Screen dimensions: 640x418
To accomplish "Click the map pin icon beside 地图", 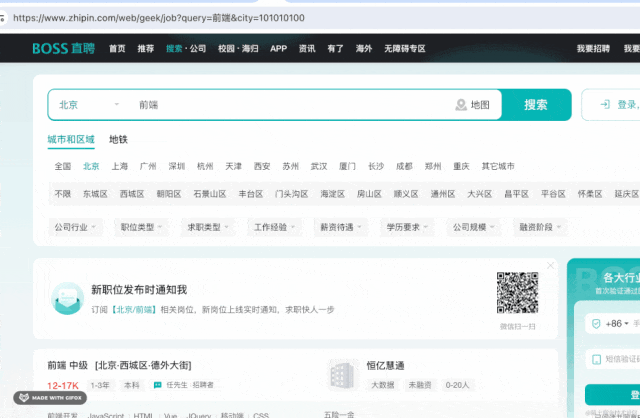I will pyautogui.click(x=461, y=105).
